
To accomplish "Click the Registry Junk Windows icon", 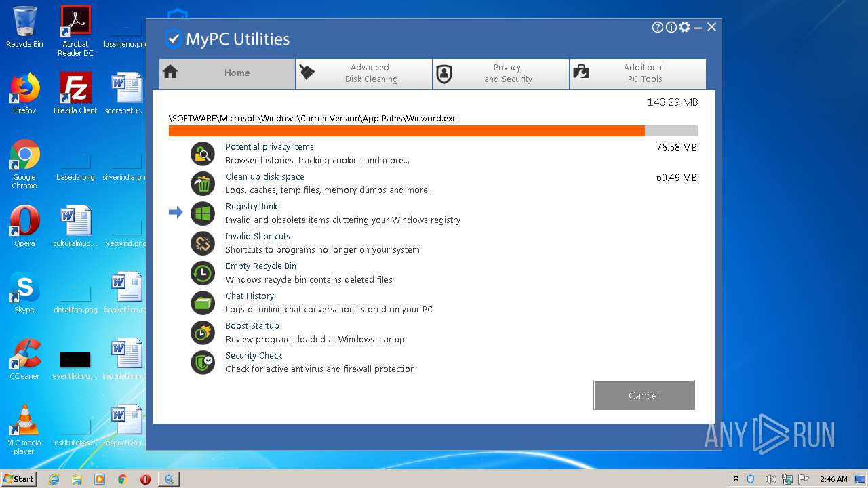I will (203, 213).
